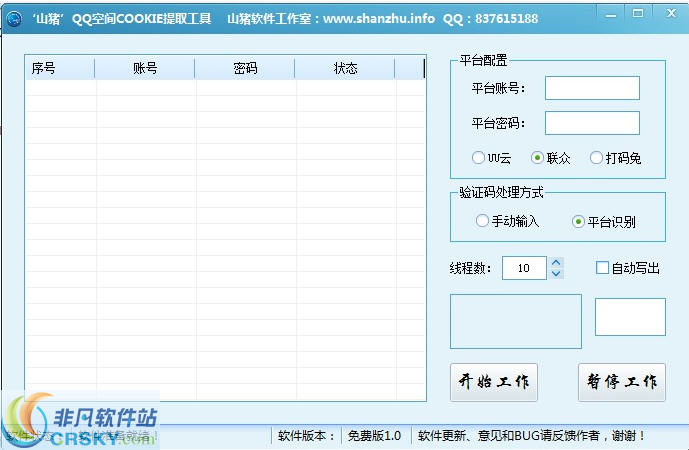
Task: Focus the 线程数 value field
Action: tap(524, 268)
